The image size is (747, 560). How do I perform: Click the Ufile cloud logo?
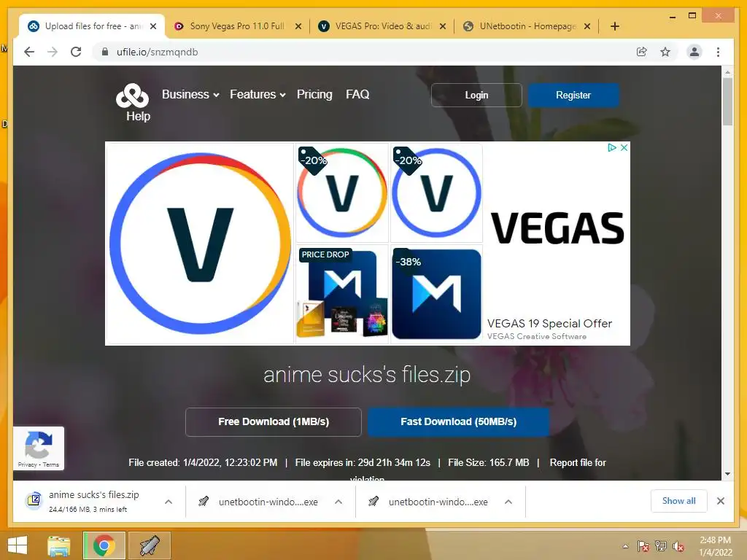pyautogui.click(x=133, y=96)
